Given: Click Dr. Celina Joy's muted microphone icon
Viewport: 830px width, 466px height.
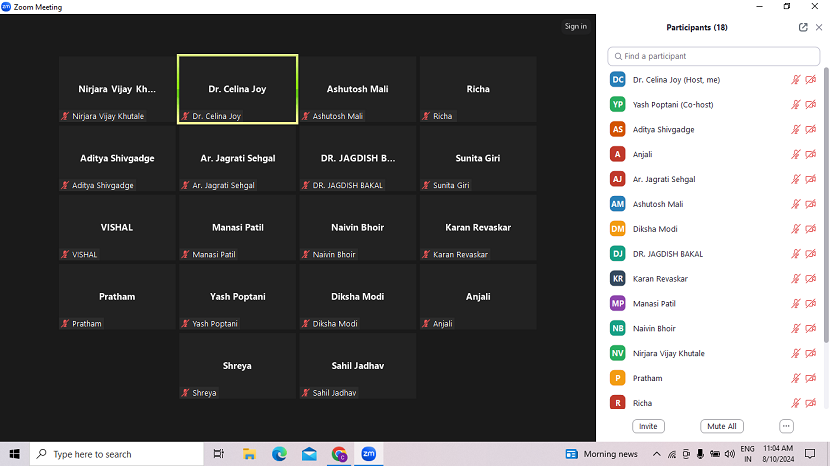Looking at the screenshot, I should click(796, 79).
